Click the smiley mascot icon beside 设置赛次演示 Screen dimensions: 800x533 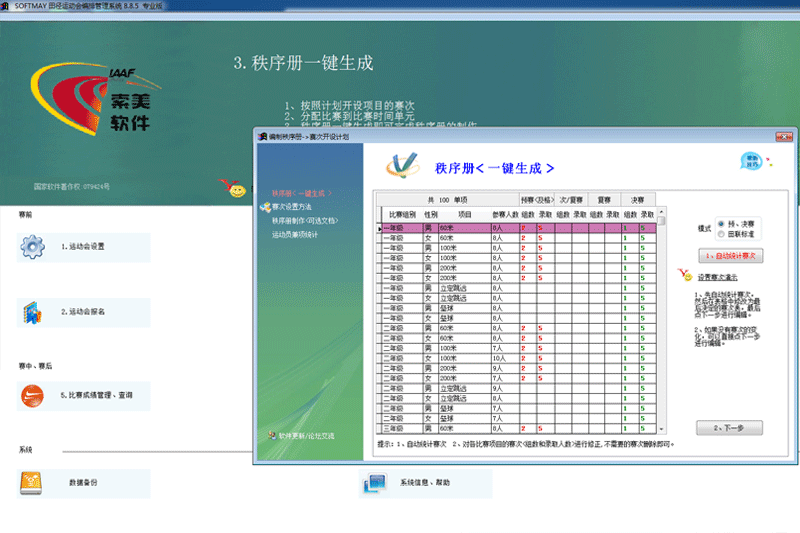685,275
